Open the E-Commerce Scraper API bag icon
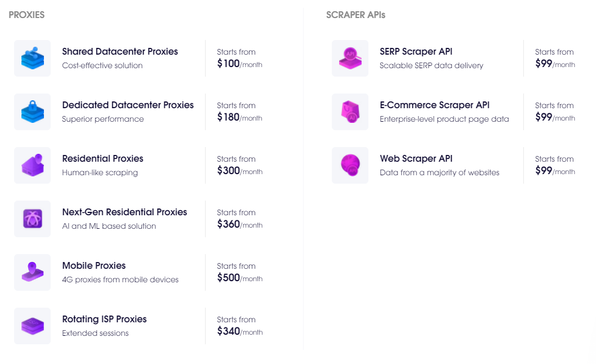This screenshot has width=596, height=364. (x=350, y=112)
